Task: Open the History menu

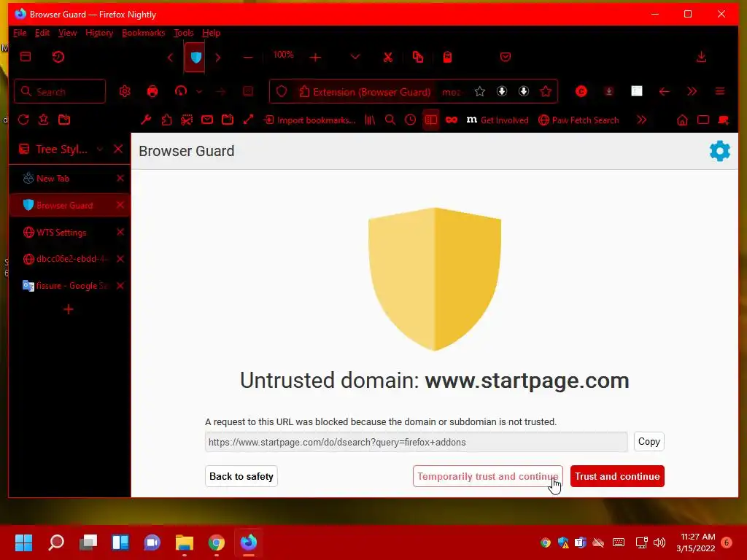Action: 99,33
